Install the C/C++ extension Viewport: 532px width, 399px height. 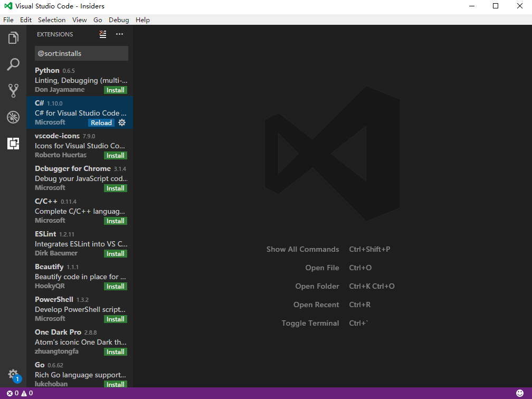[x=116, y=221]
